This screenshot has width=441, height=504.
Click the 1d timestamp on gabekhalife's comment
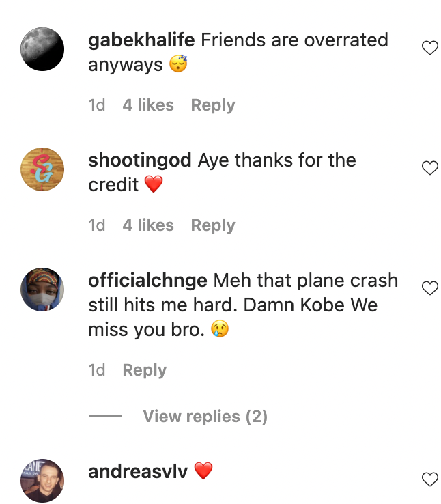tap(97, 105)
